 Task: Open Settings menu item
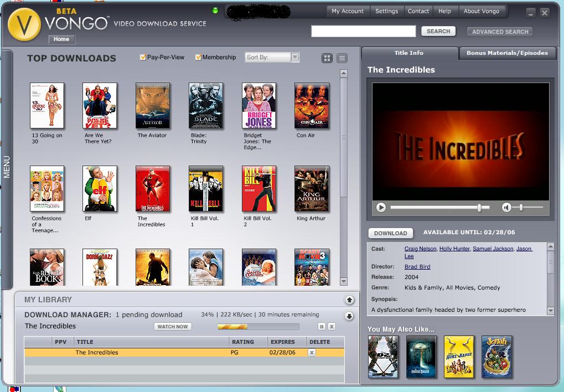pyautogui.click(x=387, y=11)
